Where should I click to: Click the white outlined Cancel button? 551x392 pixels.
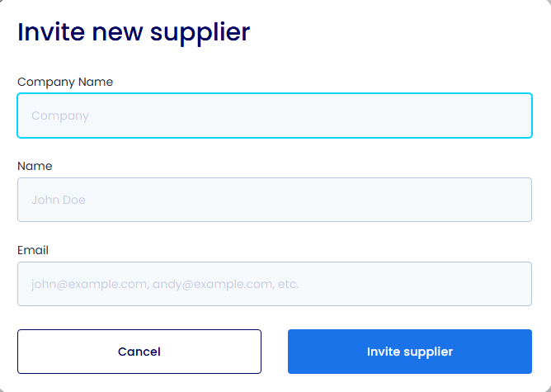(139, 352)
